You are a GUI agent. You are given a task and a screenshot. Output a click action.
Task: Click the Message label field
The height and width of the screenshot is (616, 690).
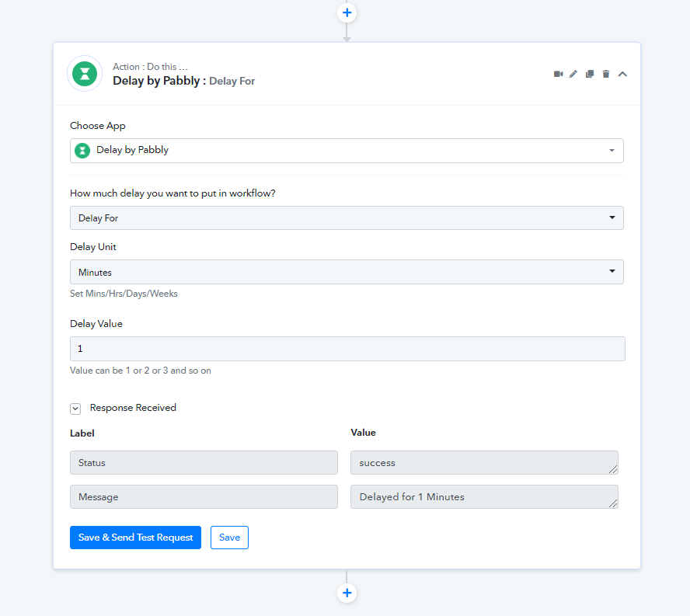[x=204, y=496]
